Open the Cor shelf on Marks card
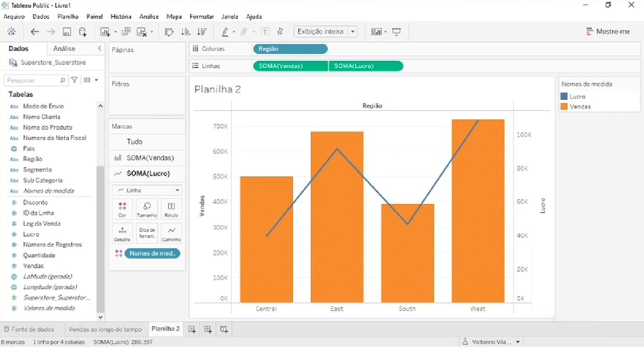 122,209
